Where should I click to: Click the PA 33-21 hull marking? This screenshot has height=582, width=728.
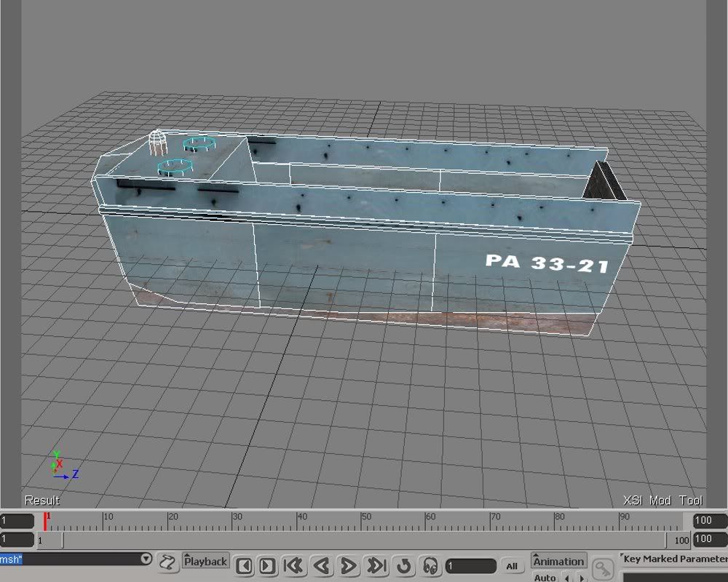[547, 263]
